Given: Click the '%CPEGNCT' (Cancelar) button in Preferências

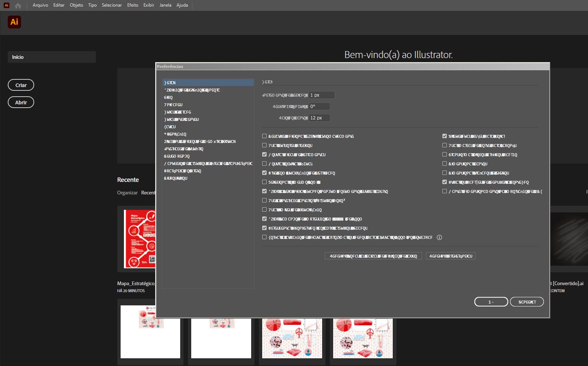Looking at the screenshot, I should [527, 302].
